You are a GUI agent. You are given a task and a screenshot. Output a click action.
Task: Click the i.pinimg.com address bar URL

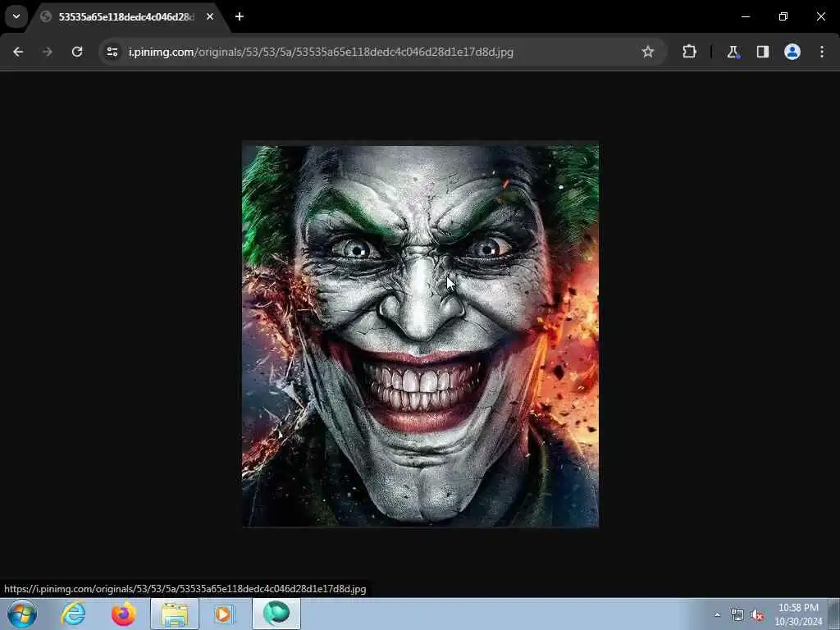[x=321, y=52]
